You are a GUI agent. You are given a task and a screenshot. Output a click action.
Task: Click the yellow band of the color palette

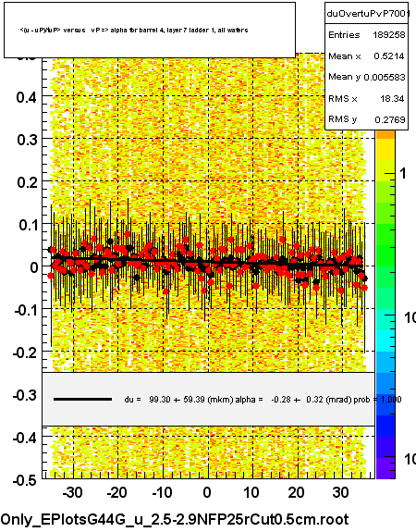click(x=385, y=150)
